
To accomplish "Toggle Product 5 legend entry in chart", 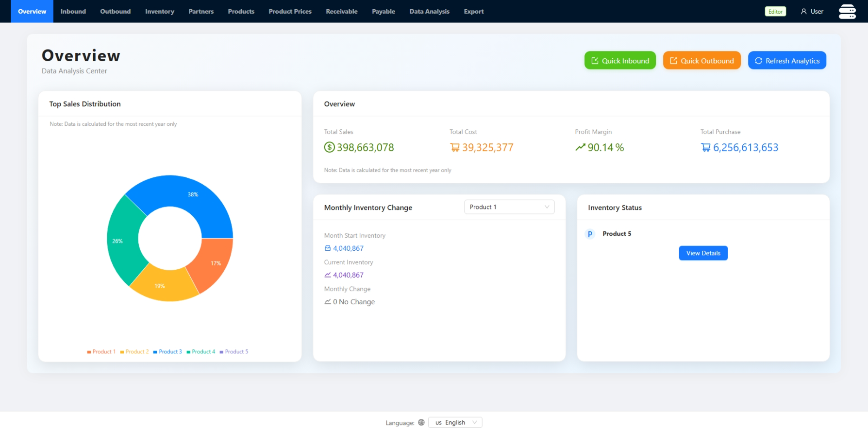I will 234,352.
